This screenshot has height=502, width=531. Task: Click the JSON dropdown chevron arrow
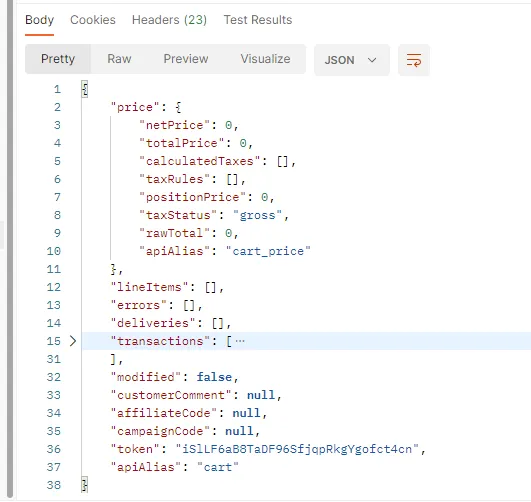coord(372,60)
